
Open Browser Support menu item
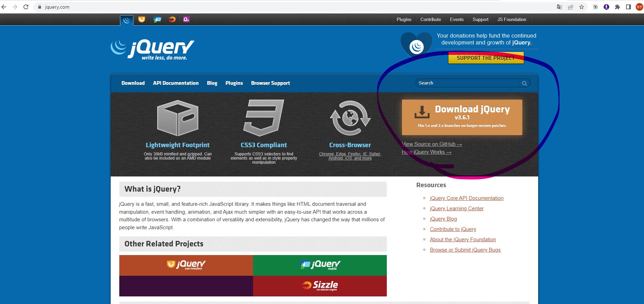click(x=271, y=83)
